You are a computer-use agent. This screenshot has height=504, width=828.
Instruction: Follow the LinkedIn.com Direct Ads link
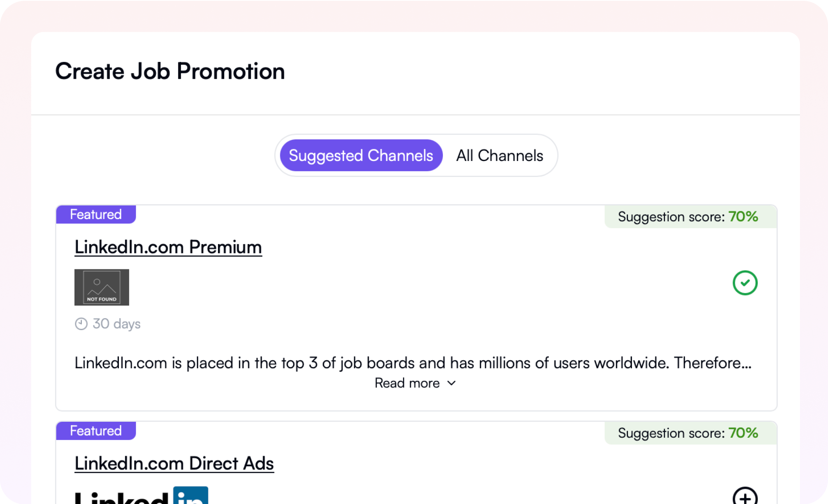click(x=174, y=463)
